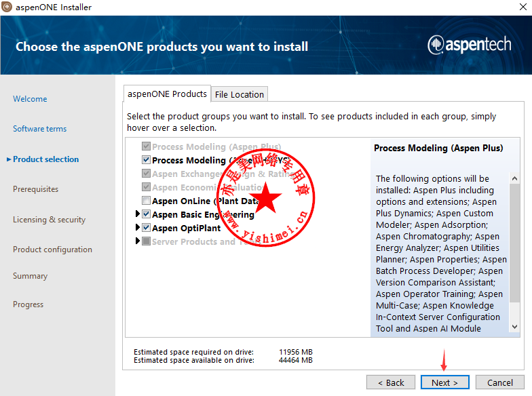Click the Progress sidebar entry

click(x=28, y=304)
